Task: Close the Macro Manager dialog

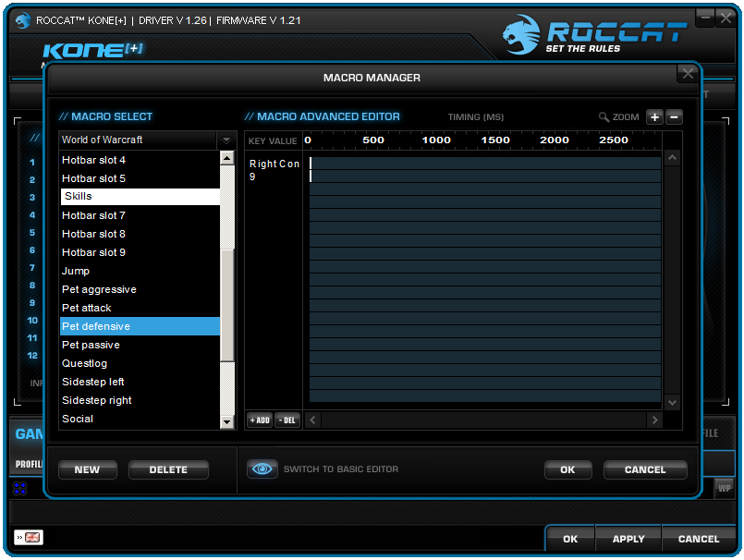Action: (688, 74)
